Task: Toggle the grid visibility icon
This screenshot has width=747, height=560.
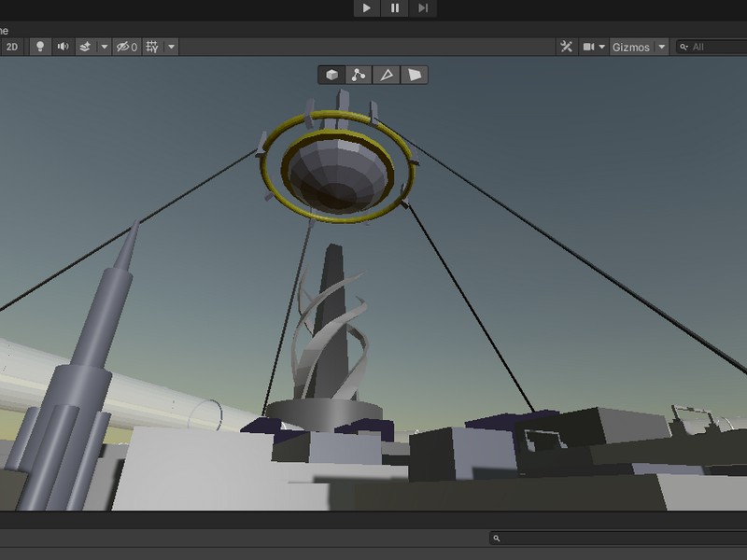Action: coord(150,46)
